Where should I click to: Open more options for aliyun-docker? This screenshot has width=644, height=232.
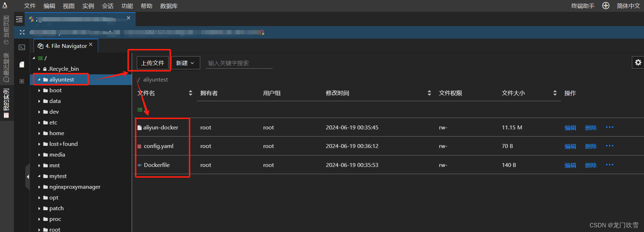coord(610,127)
